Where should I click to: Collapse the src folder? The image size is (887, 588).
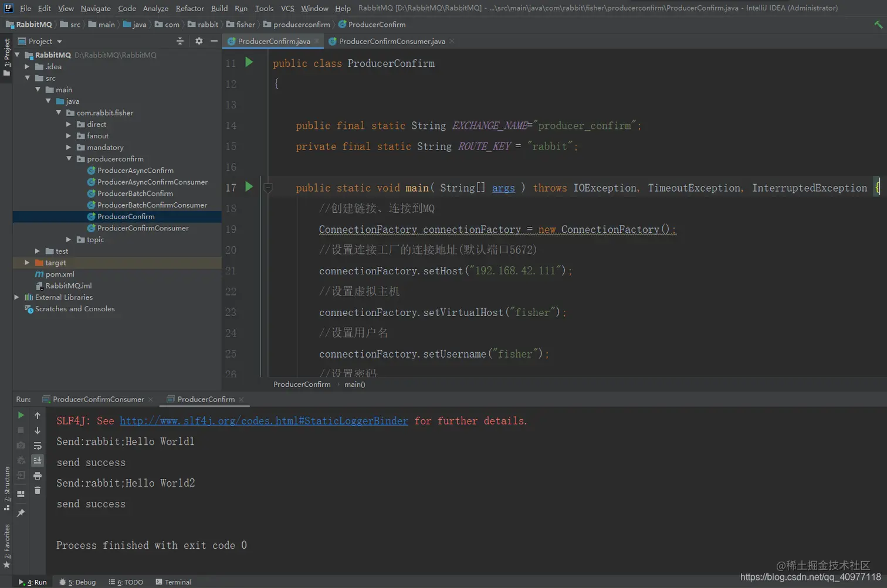tap(27, 78)
